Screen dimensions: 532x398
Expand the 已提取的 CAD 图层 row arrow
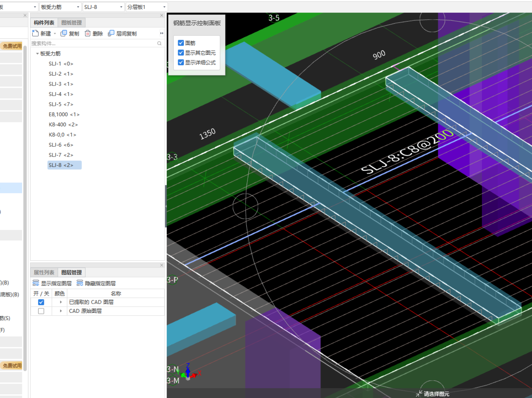61,302
